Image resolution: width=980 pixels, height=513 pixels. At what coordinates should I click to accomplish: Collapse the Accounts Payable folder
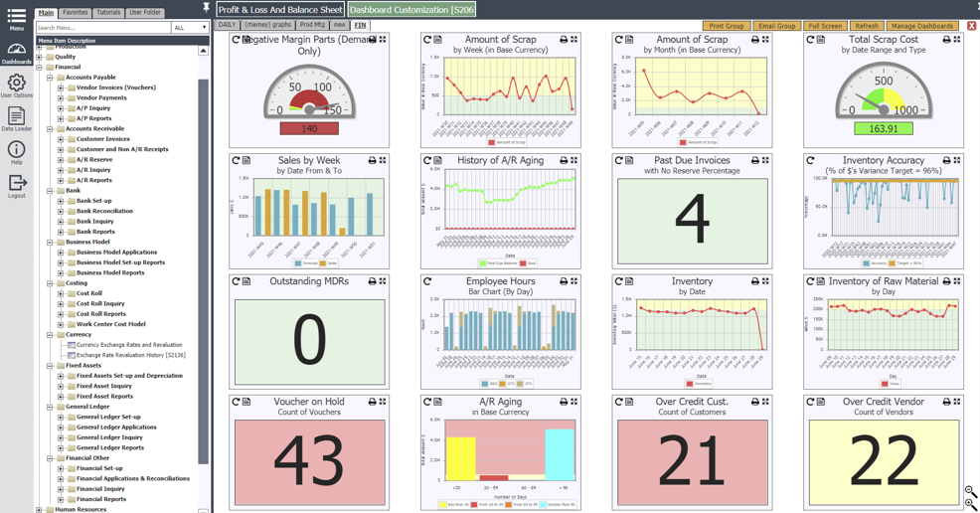[50, 78]
